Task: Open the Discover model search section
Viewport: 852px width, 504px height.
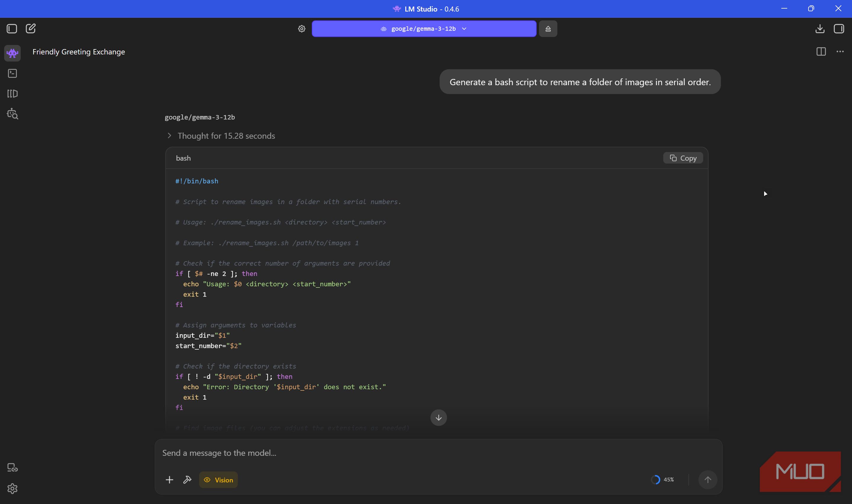Action: (x=12, y=114)
